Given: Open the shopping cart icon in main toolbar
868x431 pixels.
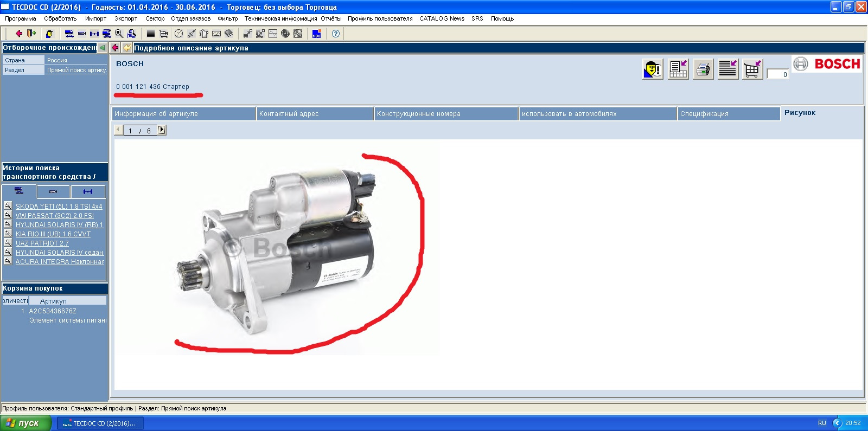Looking at the screenshot, I should click(x=163, y=34).
